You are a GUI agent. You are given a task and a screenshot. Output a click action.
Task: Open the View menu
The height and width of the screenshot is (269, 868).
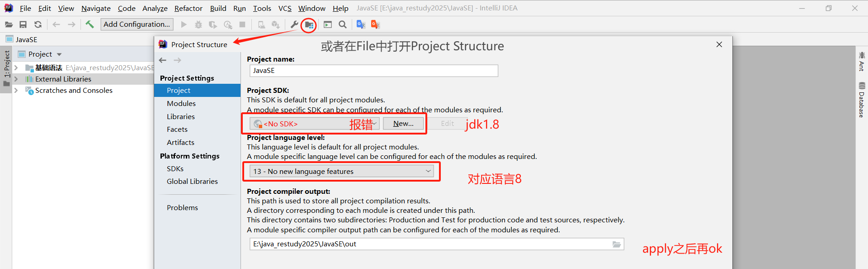[66, 8]
